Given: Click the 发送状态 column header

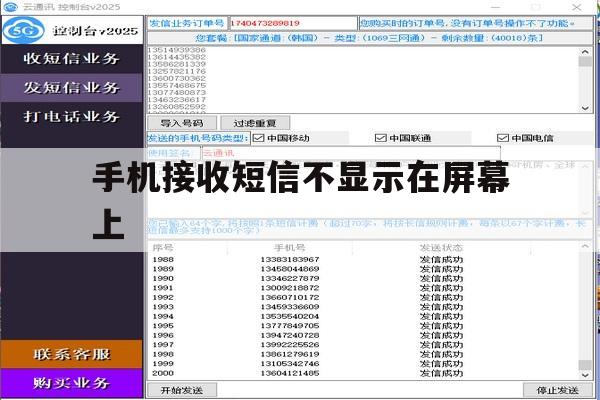Looking at the screenshot, I should (441, 248).
